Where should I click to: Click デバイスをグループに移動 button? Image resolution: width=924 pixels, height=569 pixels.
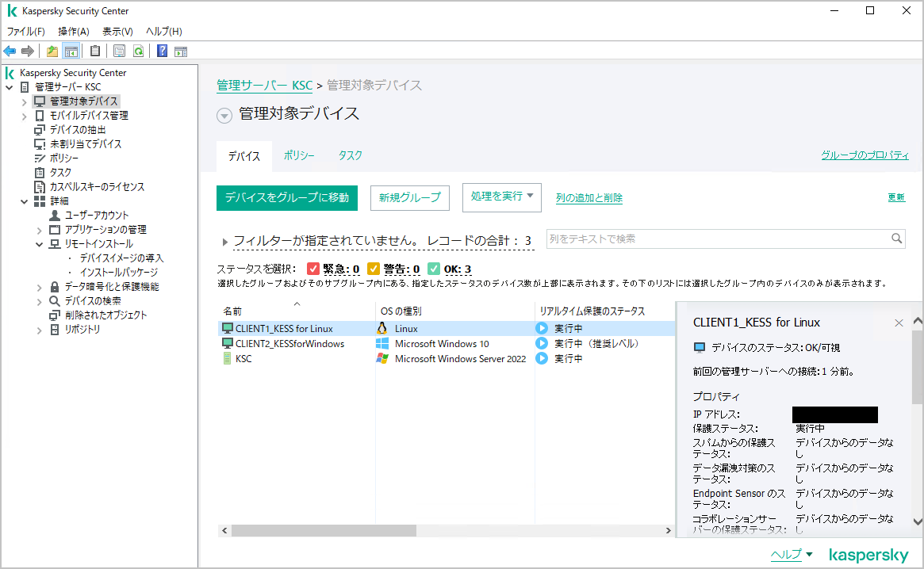[287, 198]
